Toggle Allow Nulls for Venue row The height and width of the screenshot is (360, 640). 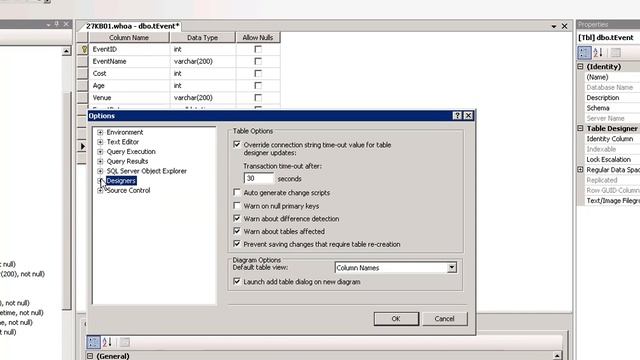(x=258, y=98)
